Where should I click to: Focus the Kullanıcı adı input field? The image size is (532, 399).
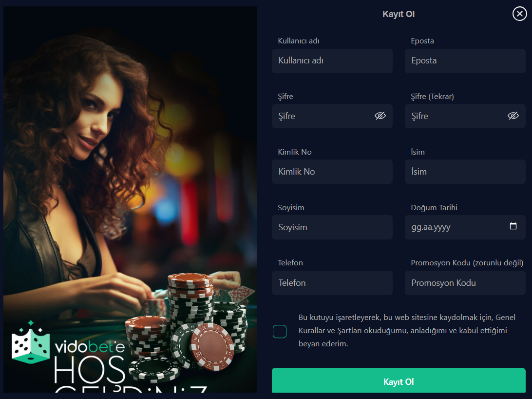332,61
